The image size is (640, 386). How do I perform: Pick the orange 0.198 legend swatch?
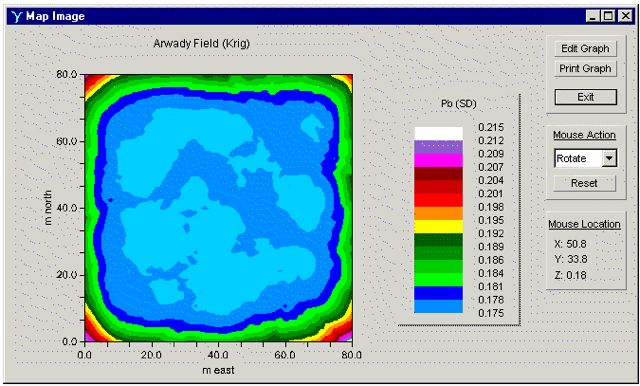438,213
